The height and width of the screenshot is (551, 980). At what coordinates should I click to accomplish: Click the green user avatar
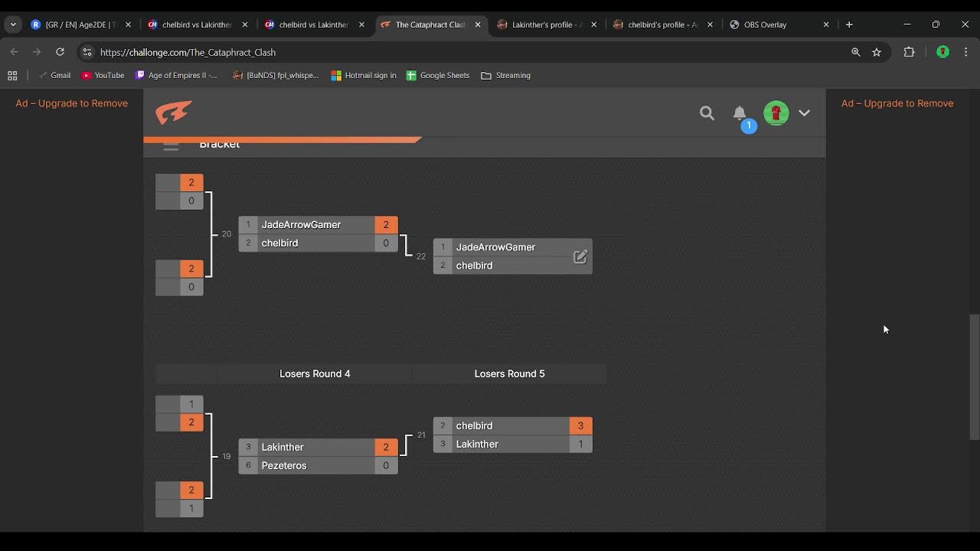pos(776,113)
